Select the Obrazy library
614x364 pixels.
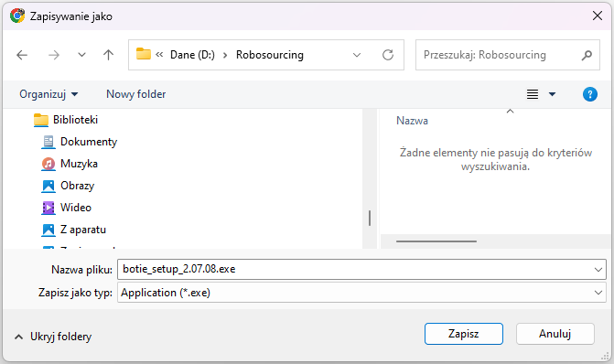coord(77,186)
